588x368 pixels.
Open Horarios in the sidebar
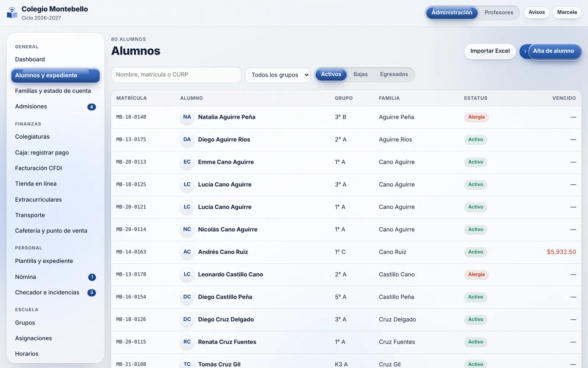[x=55, y=354]
